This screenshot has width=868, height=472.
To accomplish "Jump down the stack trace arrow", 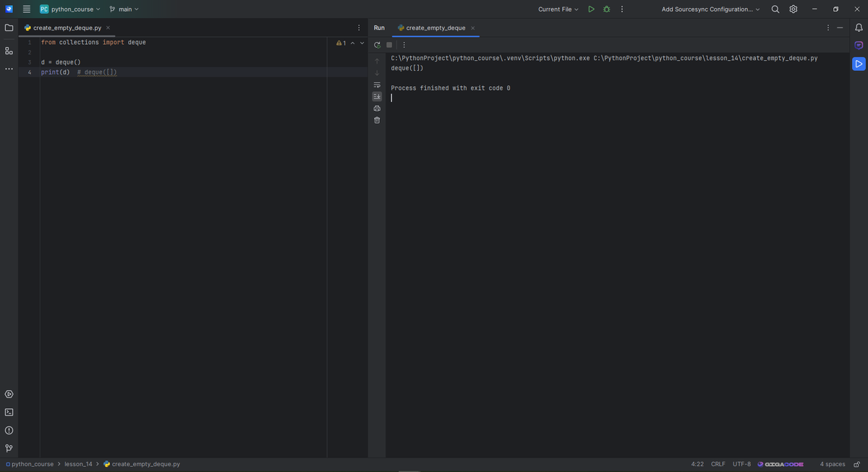I will [x=377, y=72].
